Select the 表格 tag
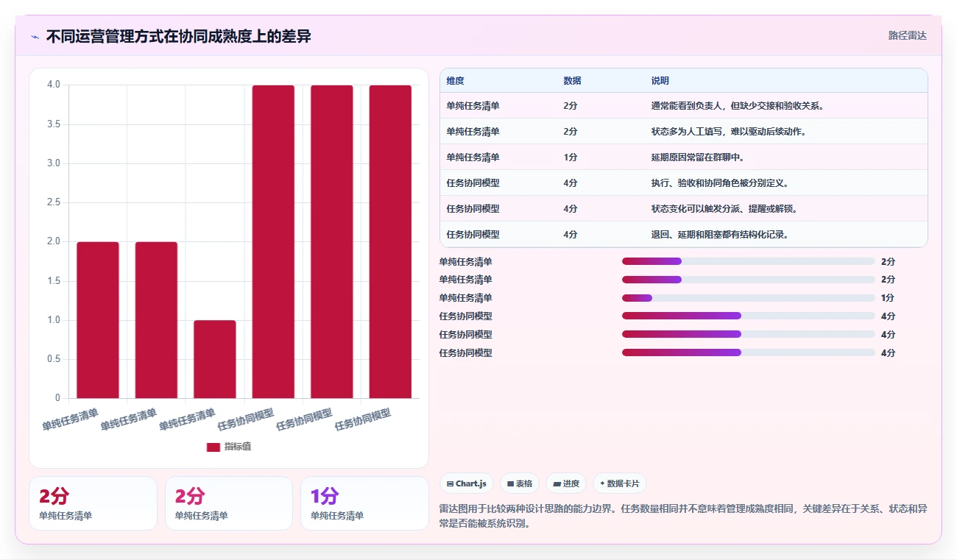This screenshot has width=957, height=560. [520, 483]
